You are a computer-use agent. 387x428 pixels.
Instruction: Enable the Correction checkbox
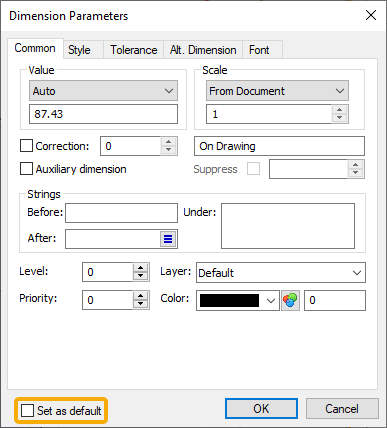[x=26, y=146]
